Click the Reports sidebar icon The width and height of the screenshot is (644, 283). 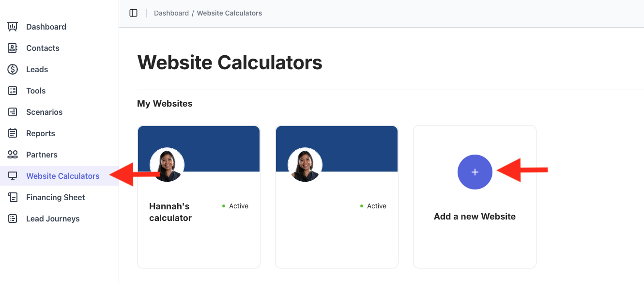coord(13,133)
